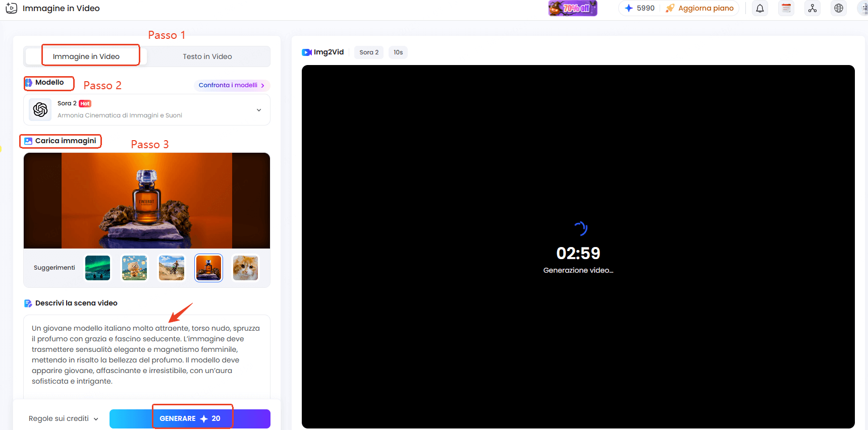
Task: Click the Generazione video... status text
Action: pos(578,270)
